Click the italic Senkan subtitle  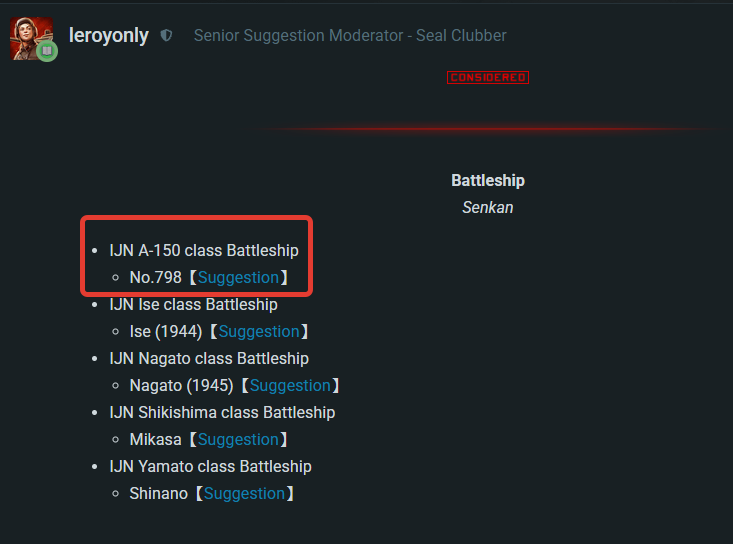pos(488,207)
